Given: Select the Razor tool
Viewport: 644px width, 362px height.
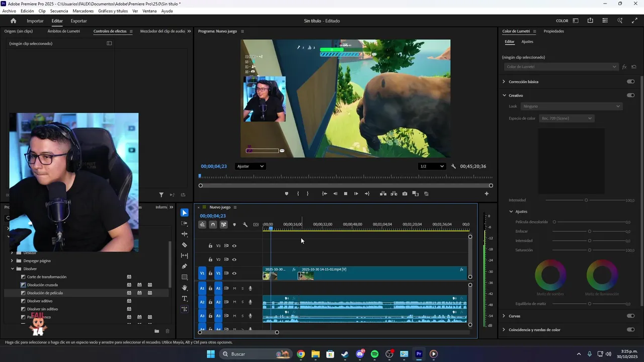Looking at the screenshot, I should tap(185, 245).
